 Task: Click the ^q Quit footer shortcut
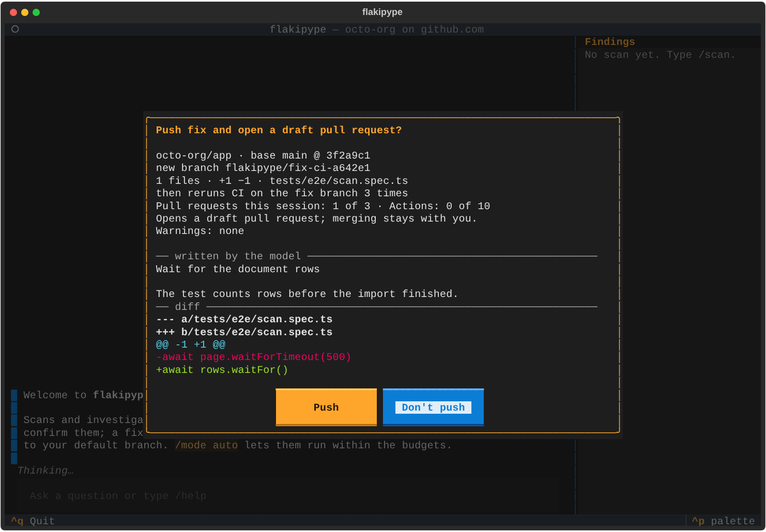pyautogui.click(x=33, y=521)
